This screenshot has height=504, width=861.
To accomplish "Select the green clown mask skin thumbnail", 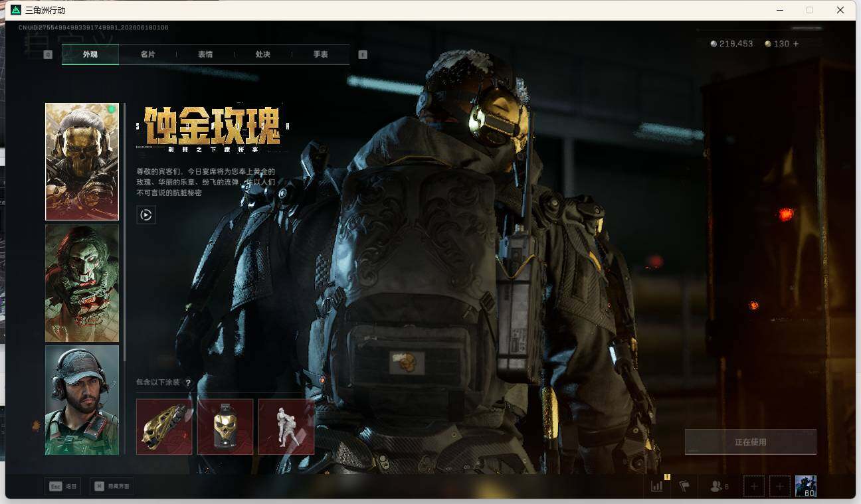I will click(82, 283).
